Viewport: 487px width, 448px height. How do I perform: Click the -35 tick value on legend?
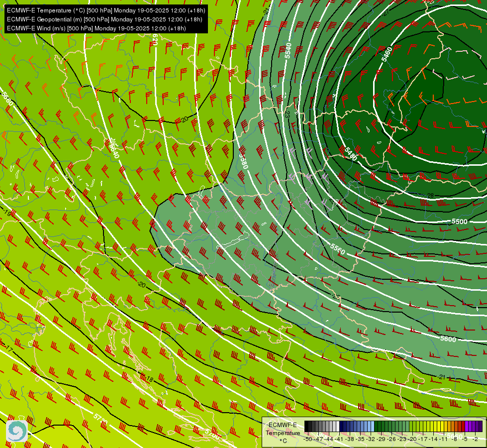360,440
